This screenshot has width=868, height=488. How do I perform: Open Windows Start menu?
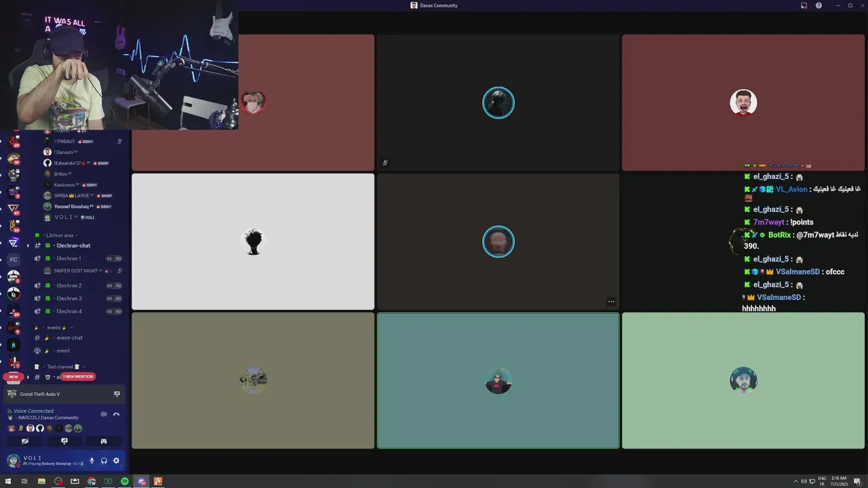[8, 481]
